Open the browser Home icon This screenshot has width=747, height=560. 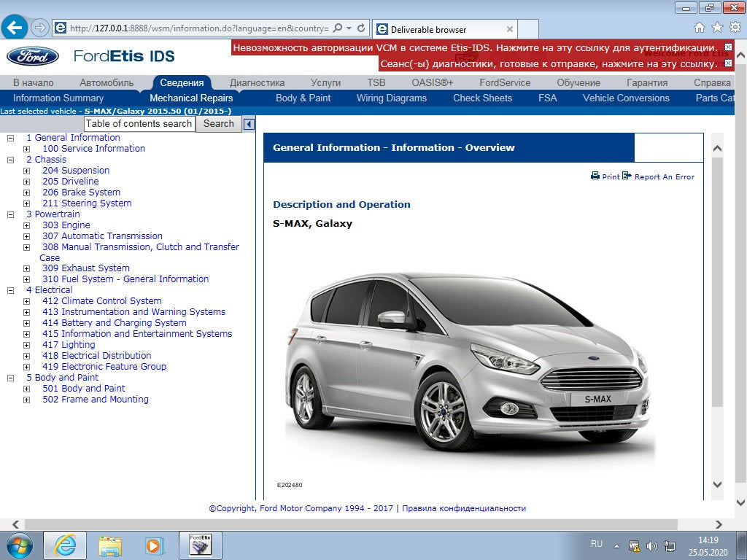click(x=700, y=28)
